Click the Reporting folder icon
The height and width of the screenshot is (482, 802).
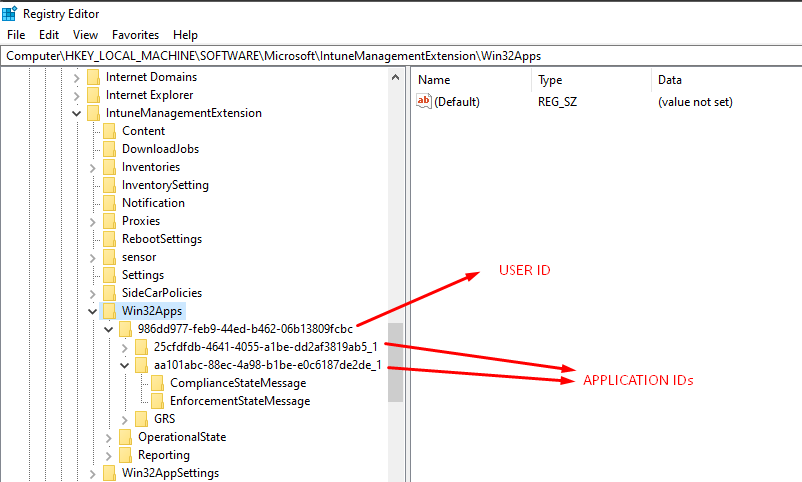125,455
